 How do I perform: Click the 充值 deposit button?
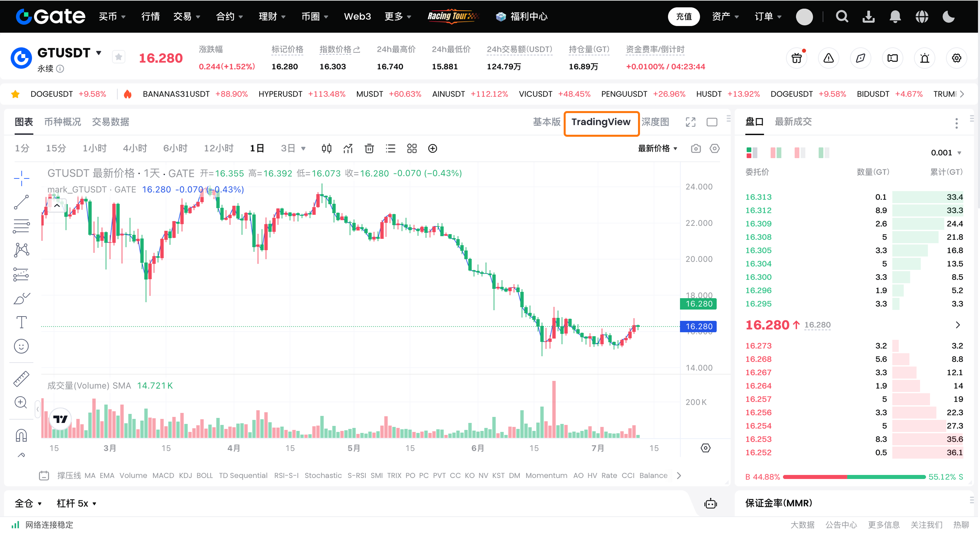pos(684,16)
